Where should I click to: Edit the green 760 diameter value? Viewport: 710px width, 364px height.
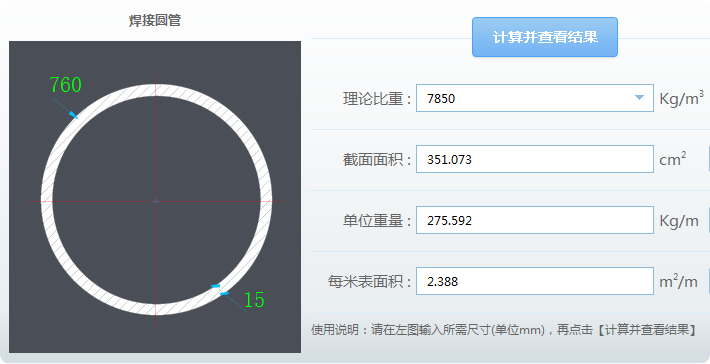(66, 85)
